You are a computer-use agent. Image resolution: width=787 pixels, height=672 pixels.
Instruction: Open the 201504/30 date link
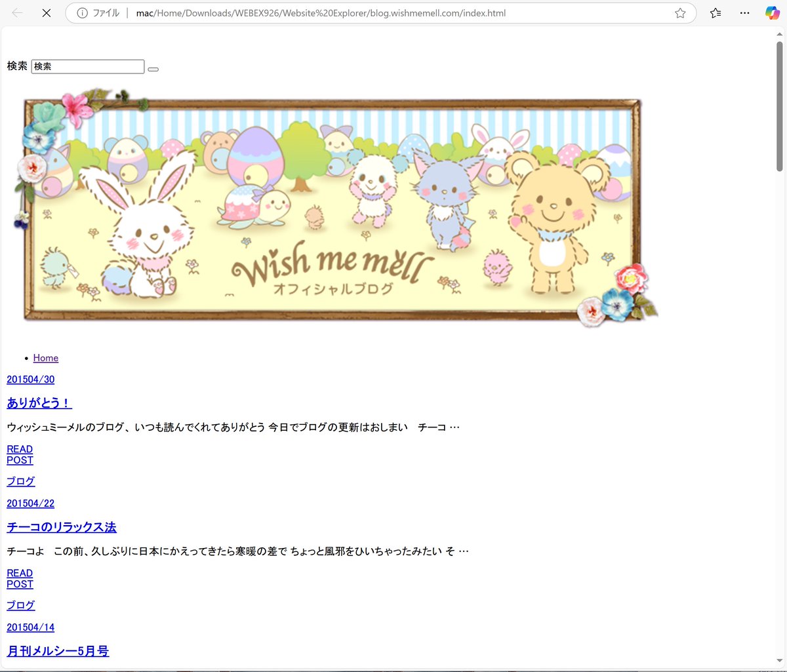coord(31,380)
